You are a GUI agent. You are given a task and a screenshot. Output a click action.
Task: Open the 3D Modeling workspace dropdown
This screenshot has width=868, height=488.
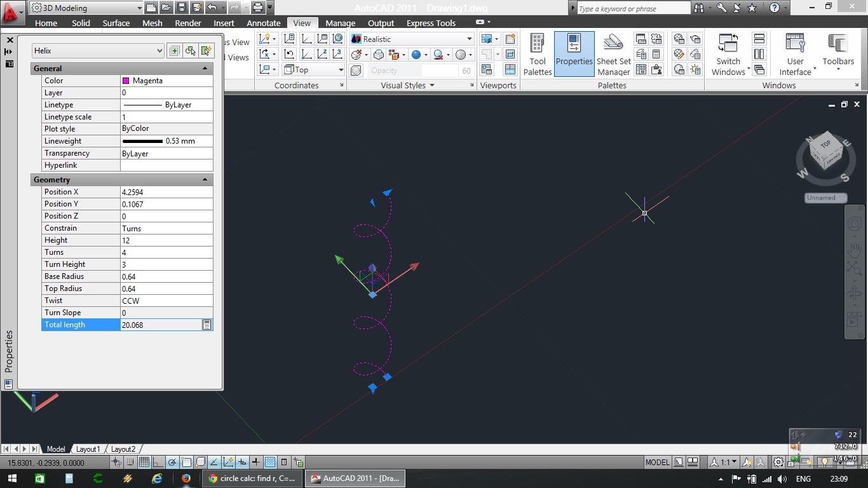(x=86, y=8)
